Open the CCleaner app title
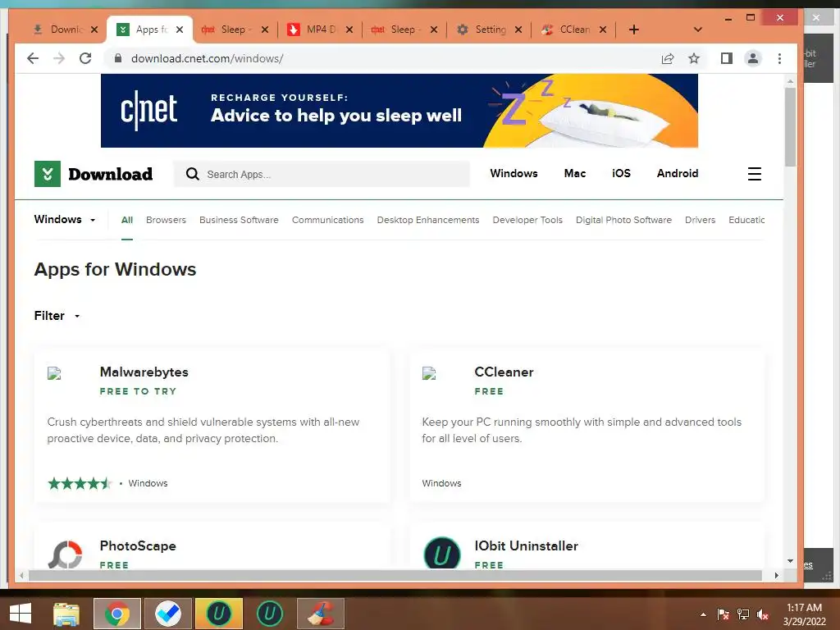The image size is (840, 630). (x=504, y=372)
